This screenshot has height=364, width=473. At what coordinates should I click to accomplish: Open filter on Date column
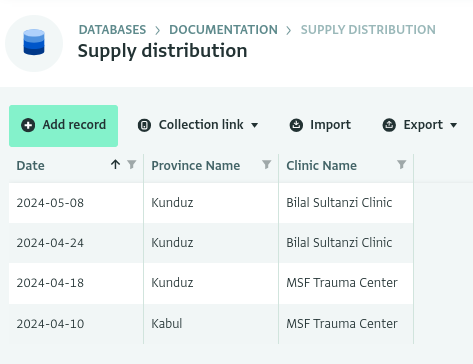132,164
